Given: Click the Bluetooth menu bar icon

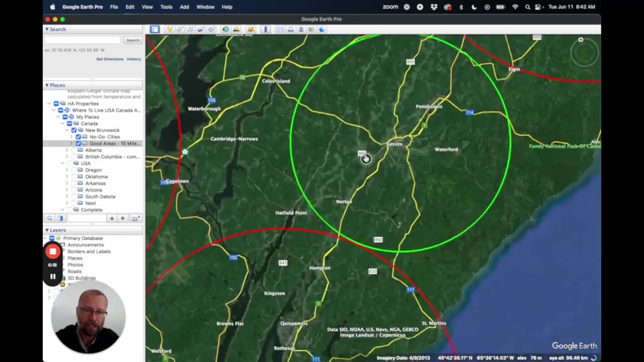Looking at the screenshot, I should (x=461, y=7).
